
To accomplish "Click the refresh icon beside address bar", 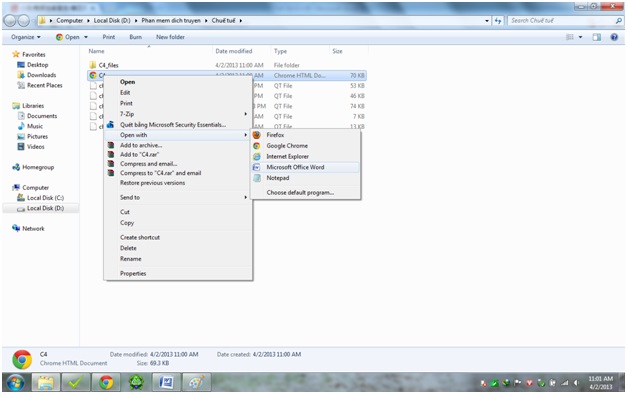I will click(x=498, y=20).
